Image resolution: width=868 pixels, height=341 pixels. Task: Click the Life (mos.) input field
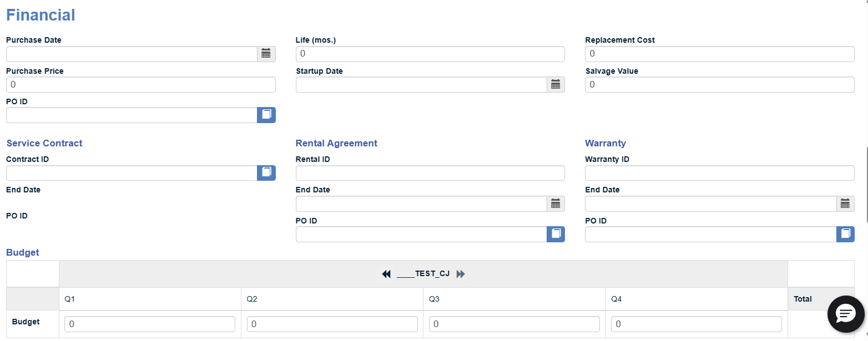[430, 54]
